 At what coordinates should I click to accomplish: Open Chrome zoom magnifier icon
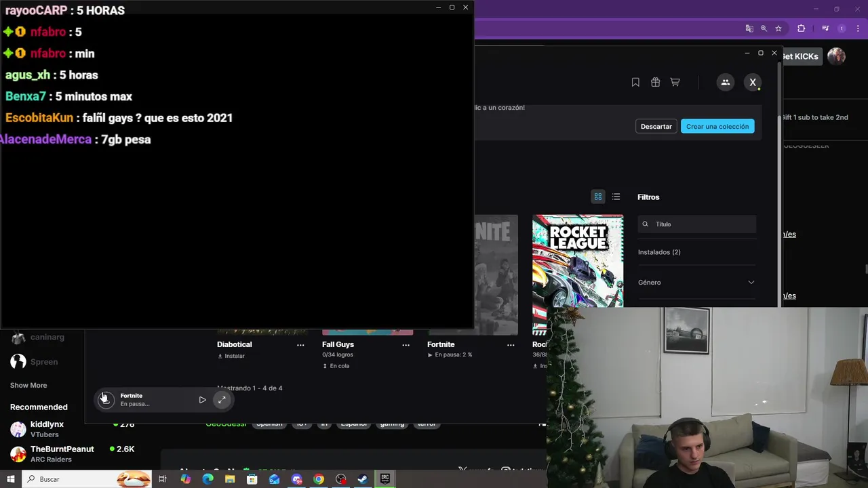tap(764, 28)
